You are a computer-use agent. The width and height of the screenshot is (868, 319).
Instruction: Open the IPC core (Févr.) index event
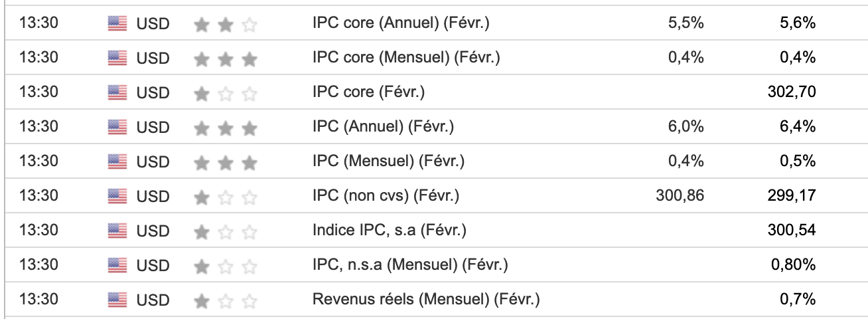pyautogui.click(x=368, y=92)
